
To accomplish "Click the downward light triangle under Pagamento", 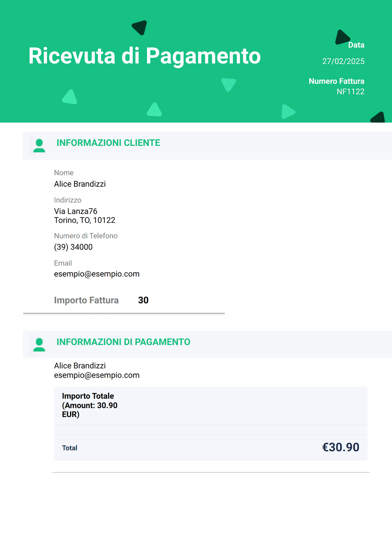I will (228, 85).
